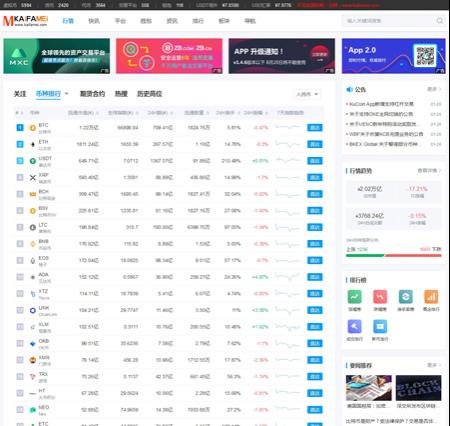
Task: Click the blue button in the BTC row
Action: pyautogui.click(x=315, y=128)
